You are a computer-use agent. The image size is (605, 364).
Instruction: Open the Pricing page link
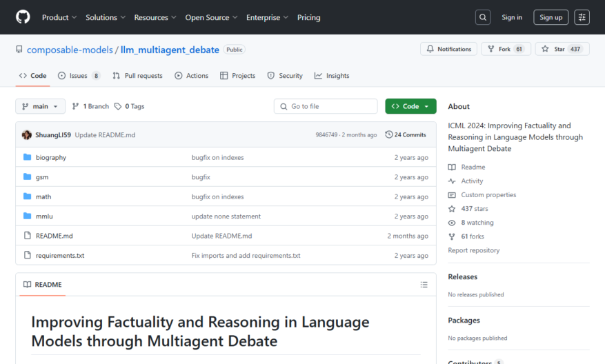(x=308, y=17)
